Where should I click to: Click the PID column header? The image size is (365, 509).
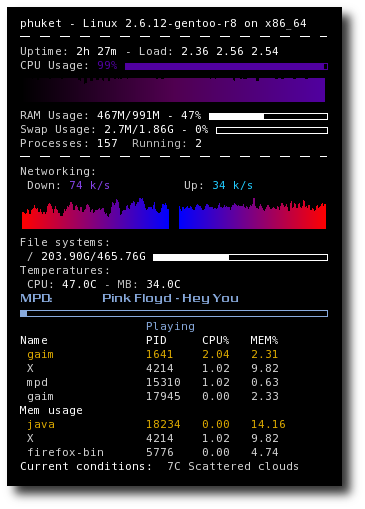coord(156,340)
